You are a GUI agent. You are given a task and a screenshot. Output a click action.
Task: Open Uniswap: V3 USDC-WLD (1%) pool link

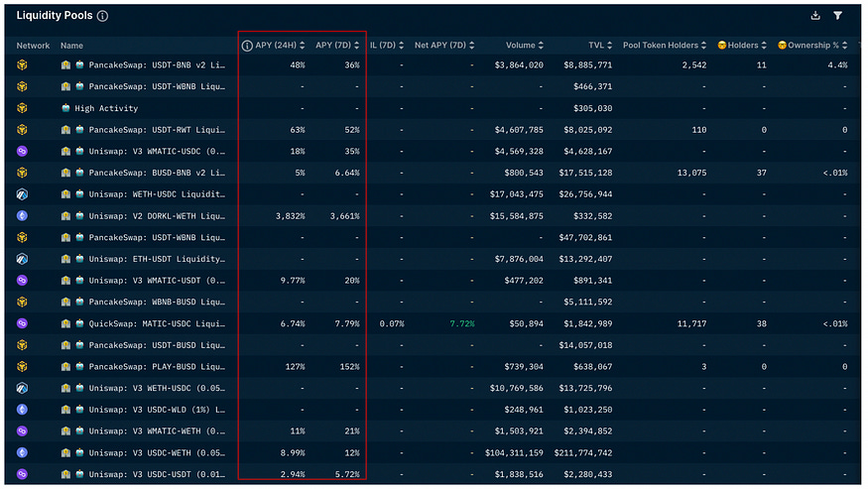tap(157, 410)
